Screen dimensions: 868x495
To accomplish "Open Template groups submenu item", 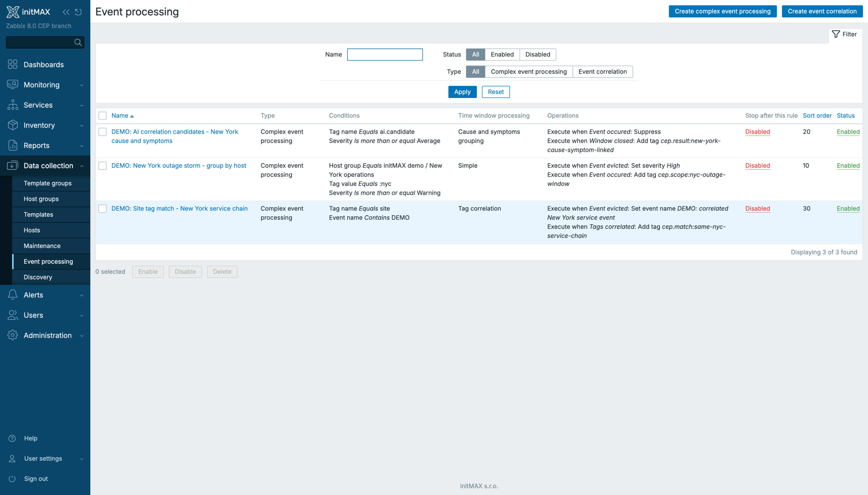I will 51,183.
